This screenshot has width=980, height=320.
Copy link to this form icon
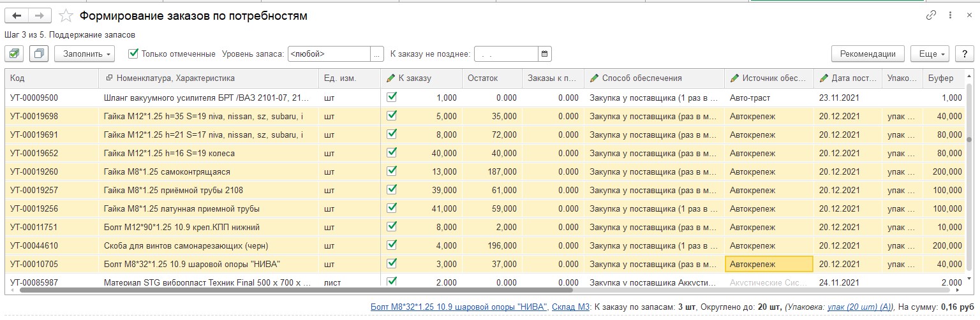pyautogui.click(x=931, y=16)
